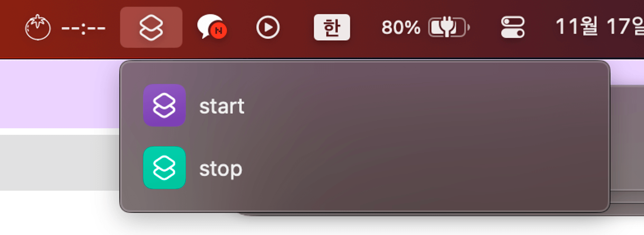
Task: Switch the 한 Korean input source
Action: pos(332,27)
